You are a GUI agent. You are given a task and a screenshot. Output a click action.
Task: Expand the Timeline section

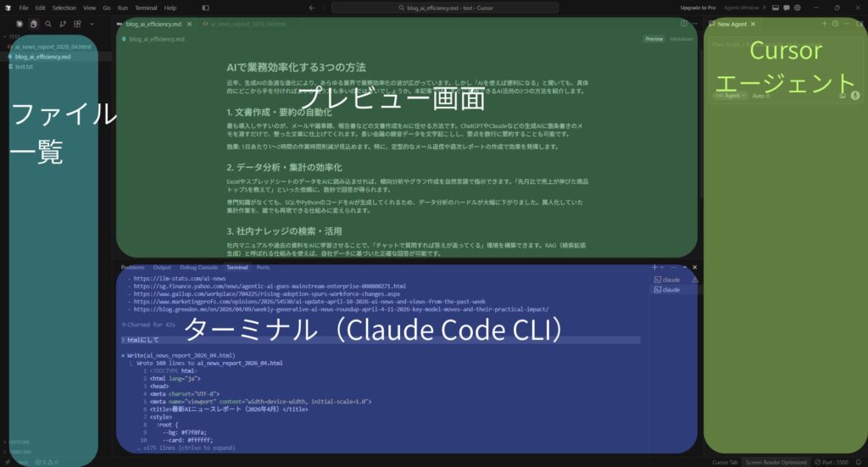point(18,452)
